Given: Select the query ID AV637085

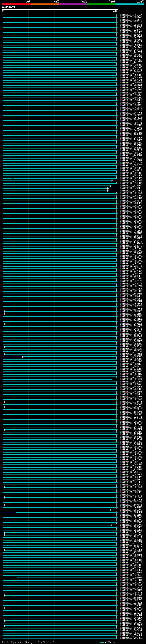Looking at the screenshot, I should pyautogui.click(x=8, y=7).
